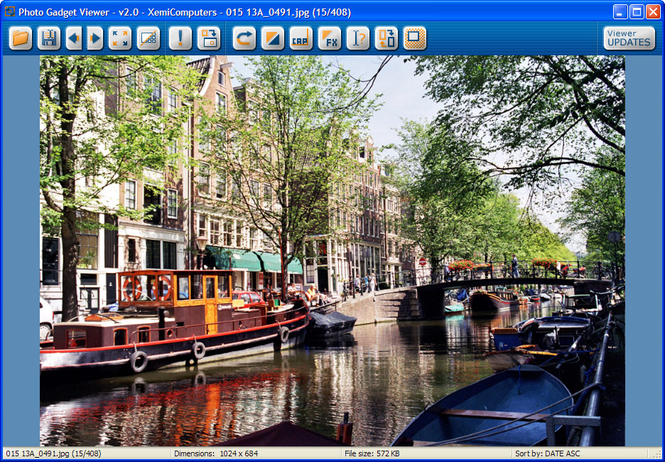
Task: Click the Viewer UPDATES button
Action: click(628, 38)
